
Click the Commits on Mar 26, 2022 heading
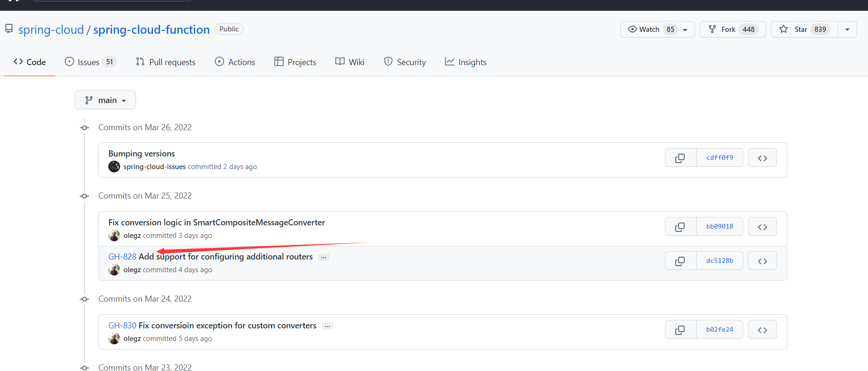tap(145, 127)
